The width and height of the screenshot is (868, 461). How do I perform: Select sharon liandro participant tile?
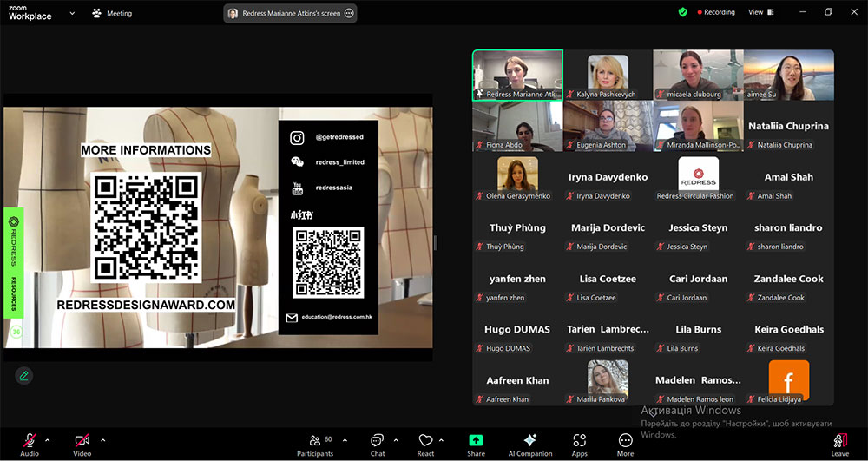pyautogui.click(x=789, y=228)
